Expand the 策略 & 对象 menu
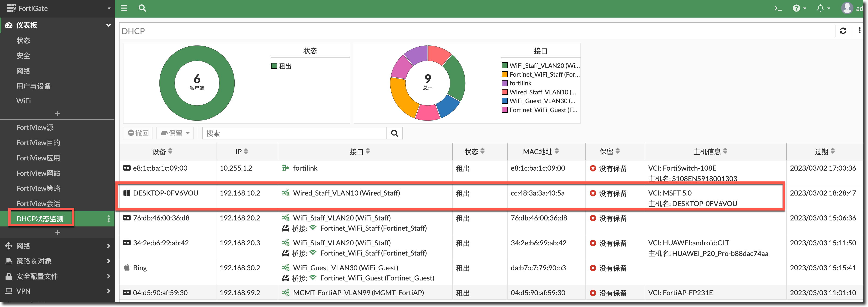 tap(57, 261)
